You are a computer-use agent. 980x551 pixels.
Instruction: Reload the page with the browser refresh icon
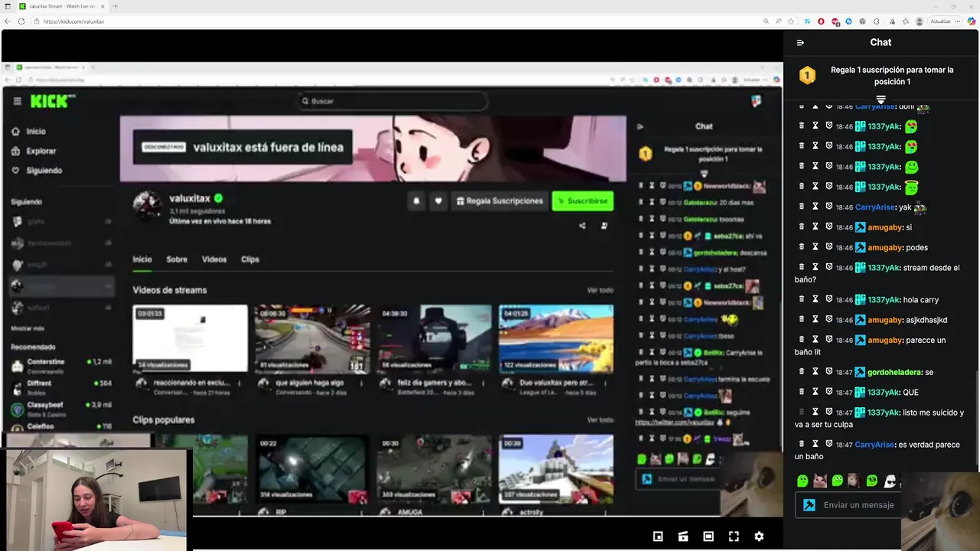coord(21,21)
